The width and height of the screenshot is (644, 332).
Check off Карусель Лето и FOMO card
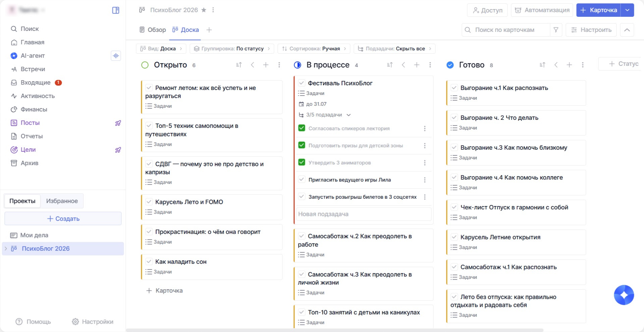click(x=149, y=202)
